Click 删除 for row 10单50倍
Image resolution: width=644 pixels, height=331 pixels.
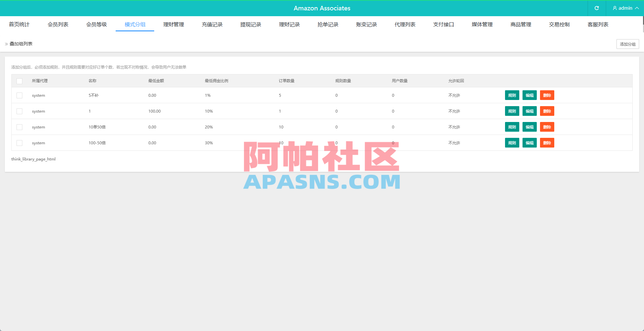547,127
